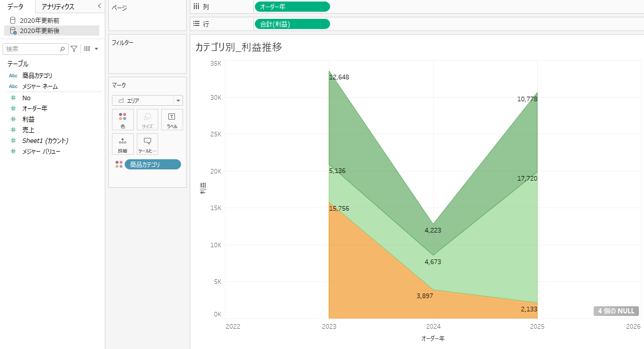
Task: Click the オーダー年 pill on Columns shelf
Action: coord(292,7)
